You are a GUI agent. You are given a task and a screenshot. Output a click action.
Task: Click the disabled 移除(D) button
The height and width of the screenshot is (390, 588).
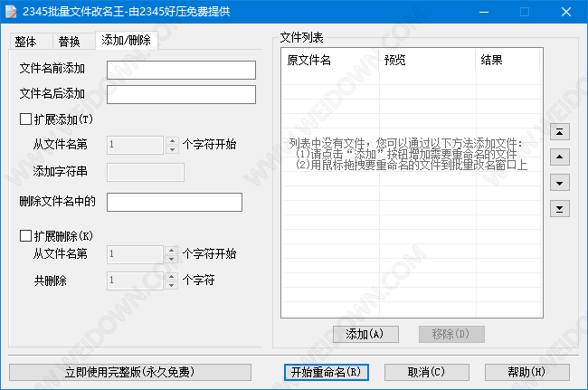[x=451, y=334]
